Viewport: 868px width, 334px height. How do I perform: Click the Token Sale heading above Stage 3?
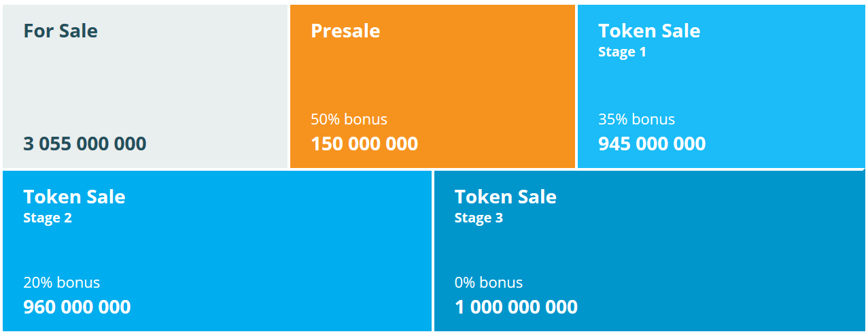pos(506,197)
